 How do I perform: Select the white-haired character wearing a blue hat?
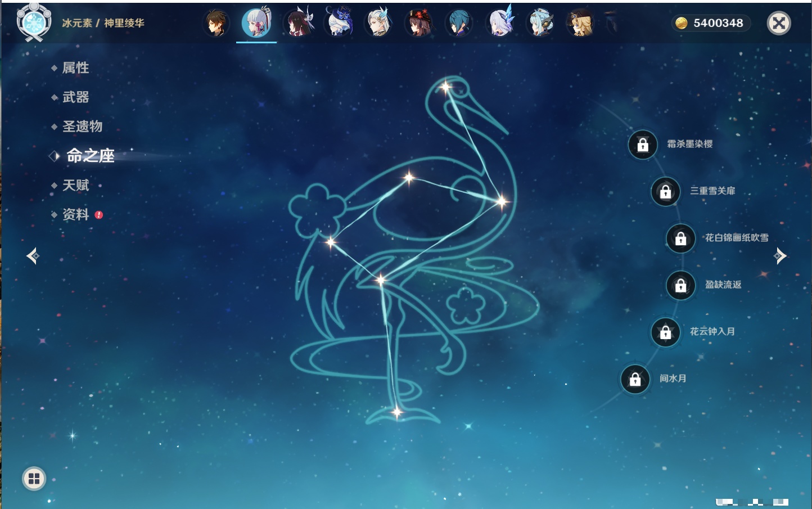pos(339,23)
